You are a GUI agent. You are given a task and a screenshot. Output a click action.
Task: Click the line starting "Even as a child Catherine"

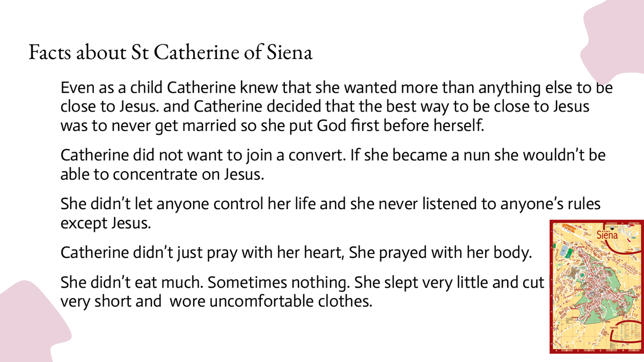337,87
